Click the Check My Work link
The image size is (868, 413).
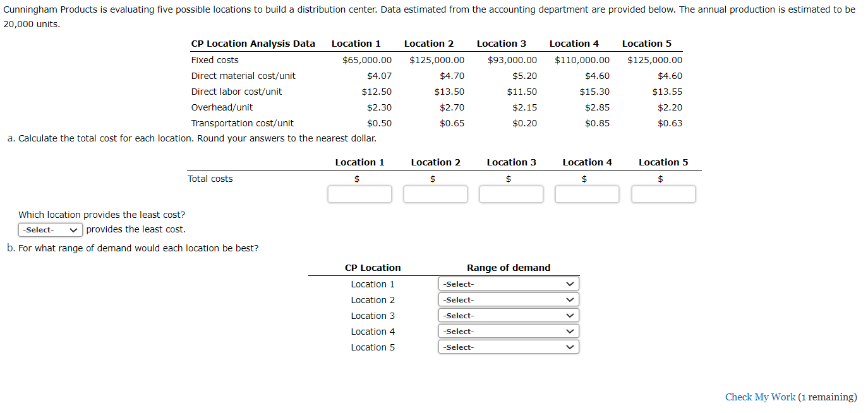pyautogui.click(x=760, y=397)
